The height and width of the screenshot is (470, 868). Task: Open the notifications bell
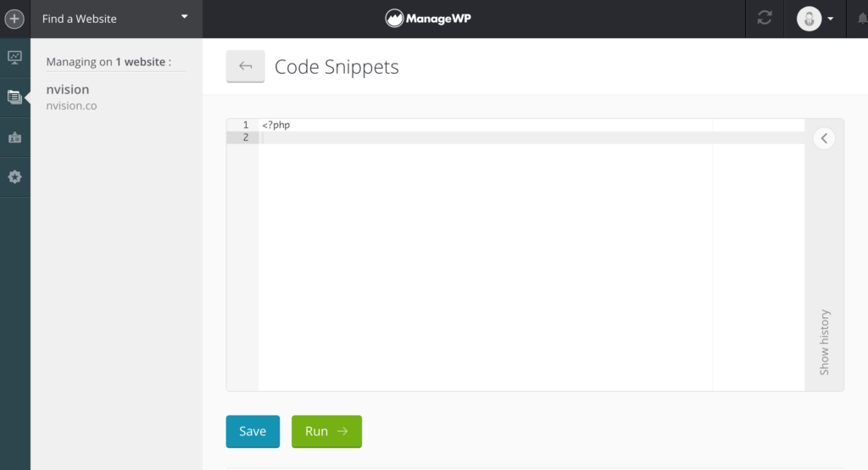coord(862,19)
